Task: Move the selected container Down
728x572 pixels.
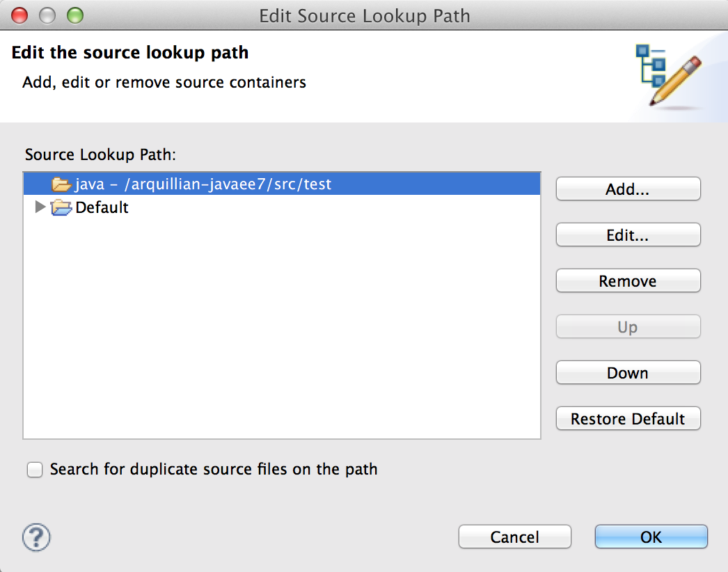Action: [628, 373]
